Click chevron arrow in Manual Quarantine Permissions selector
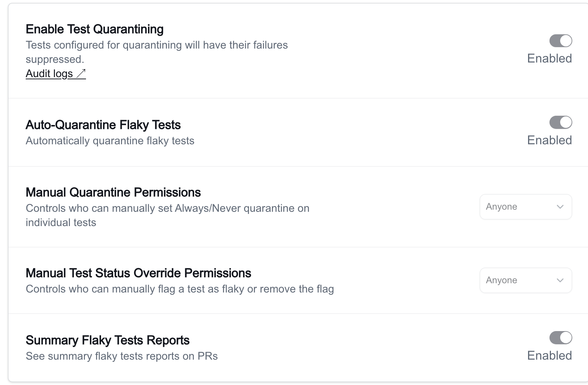The image size is (588, 385). tap(560, 207)
